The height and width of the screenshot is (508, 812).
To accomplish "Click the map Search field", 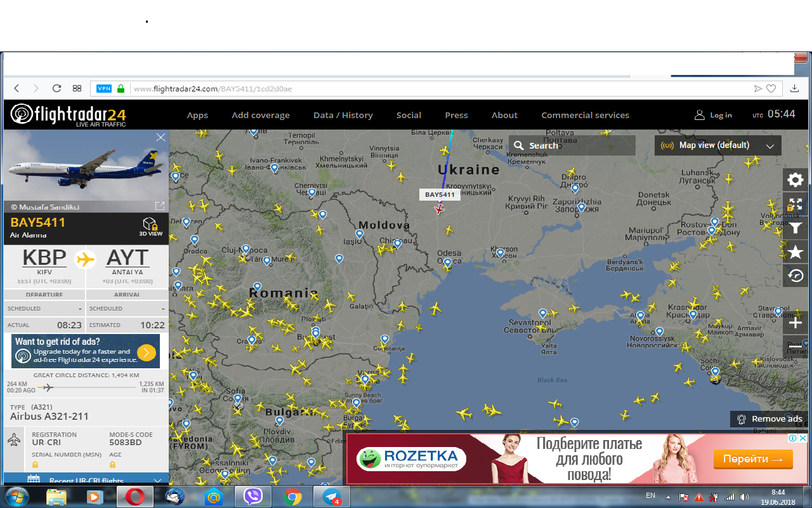I will coord(571,145).
